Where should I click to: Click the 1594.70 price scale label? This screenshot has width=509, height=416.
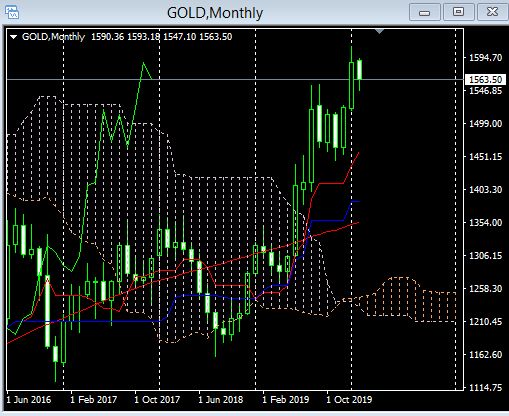485,58
